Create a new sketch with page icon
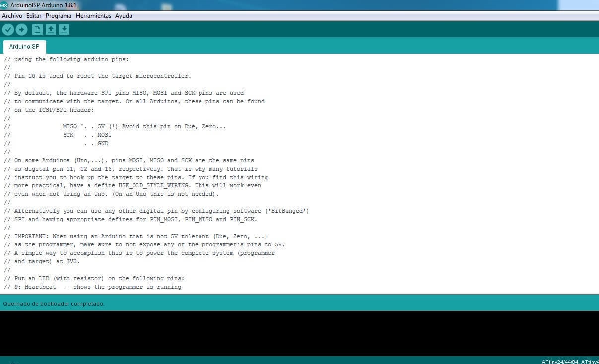Viewport: 599px width, 364px height. [37, 30]
